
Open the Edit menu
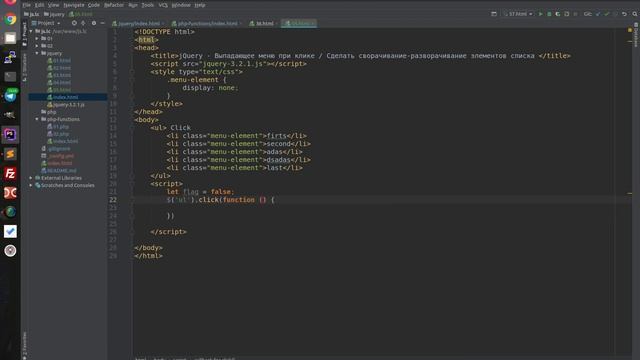tap(39, 5)
